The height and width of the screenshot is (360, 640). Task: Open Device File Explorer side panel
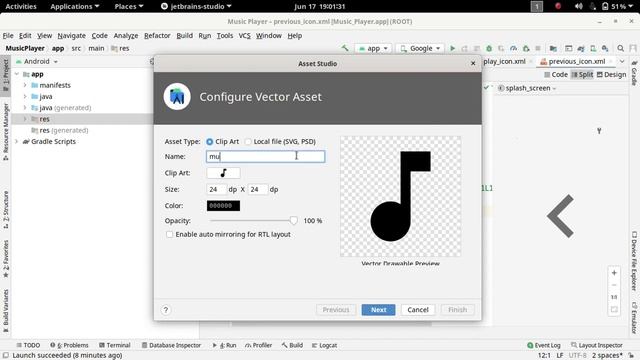coord(634,261)
